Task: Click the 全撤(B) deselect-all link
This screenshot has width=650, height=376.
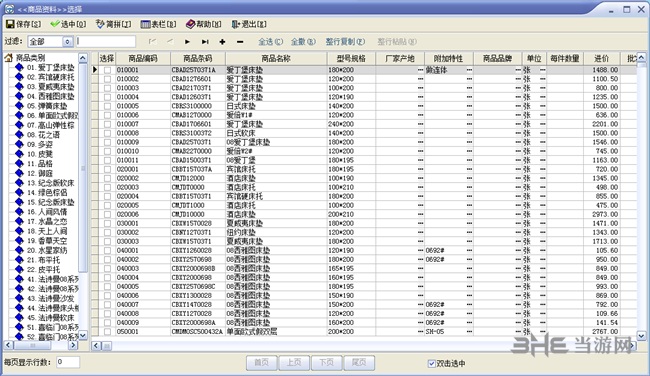Action: tap(303, 41)
